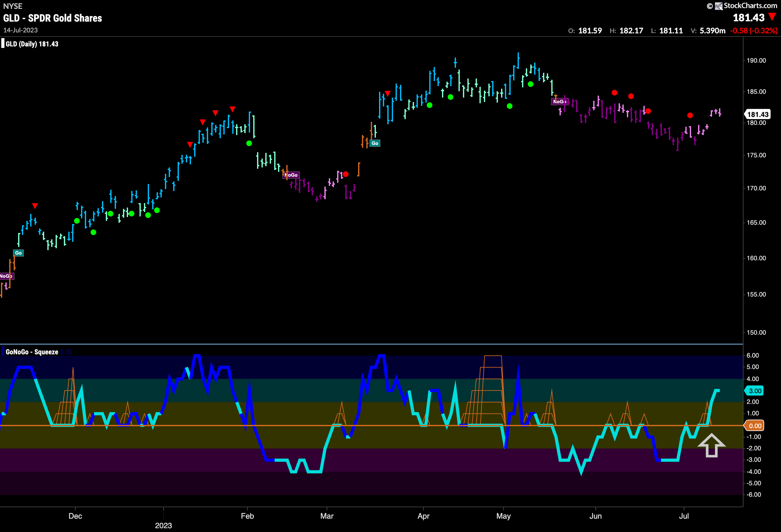
Task: Click the cyan 3.00 oscillator value tag
Action: pos(754,391)
